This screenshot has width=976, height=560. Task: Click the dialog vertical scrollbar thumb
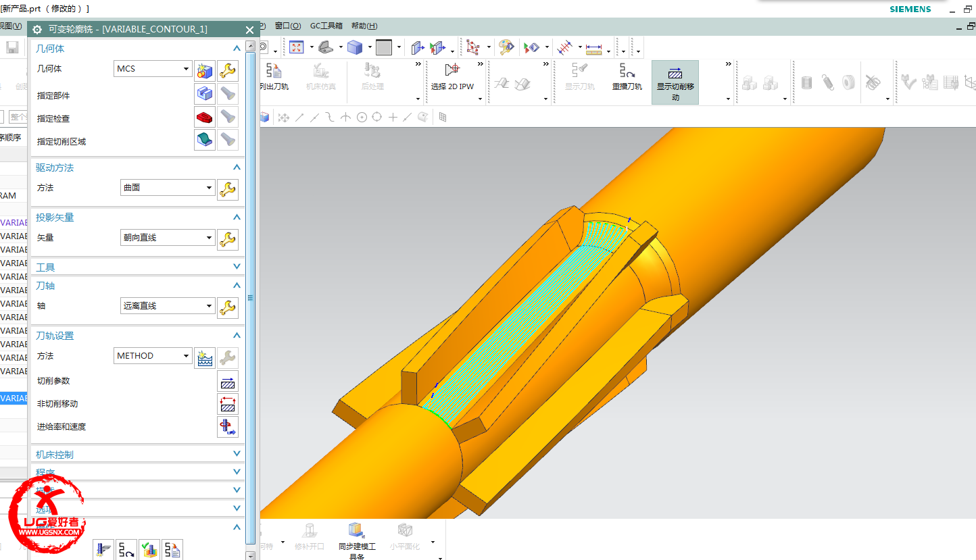click(251, 297)
